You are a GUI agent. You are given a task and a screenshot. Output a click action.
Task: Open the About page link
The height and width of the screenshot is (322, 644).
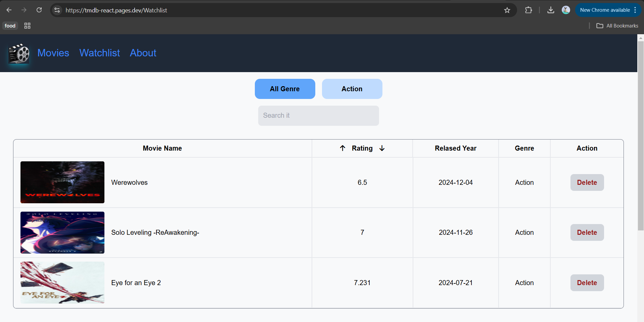tap(143, 53)
